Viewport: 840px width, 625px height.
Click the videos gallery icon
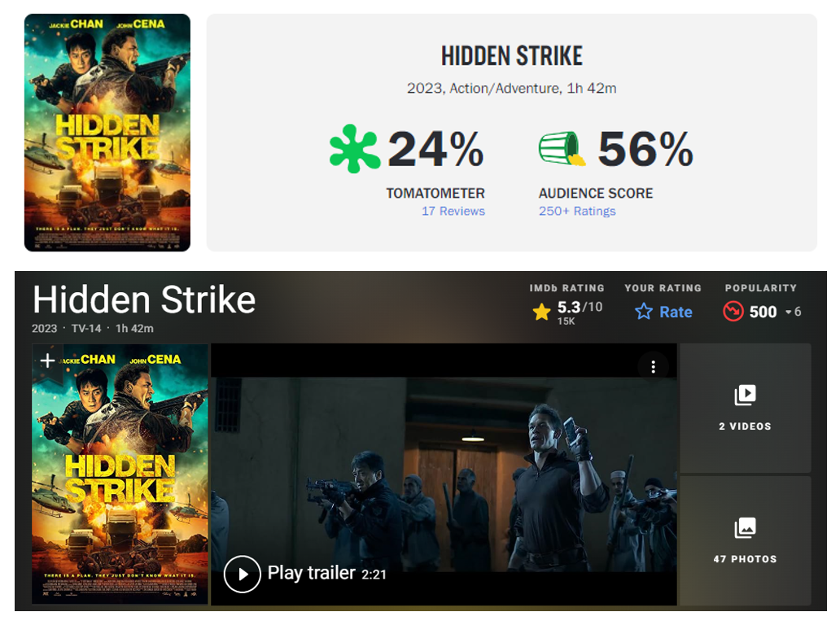click(746, 396)
